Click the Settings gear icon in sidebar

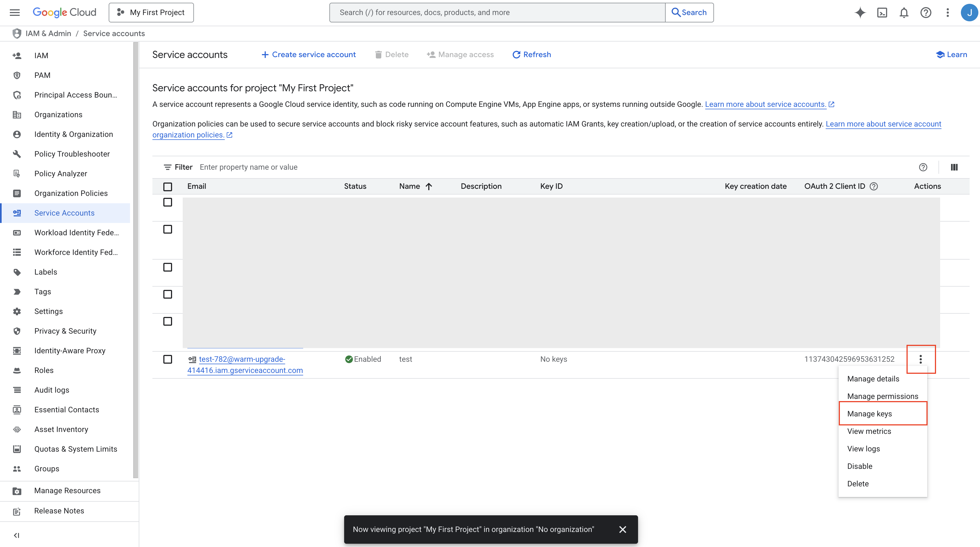point(17,311)
